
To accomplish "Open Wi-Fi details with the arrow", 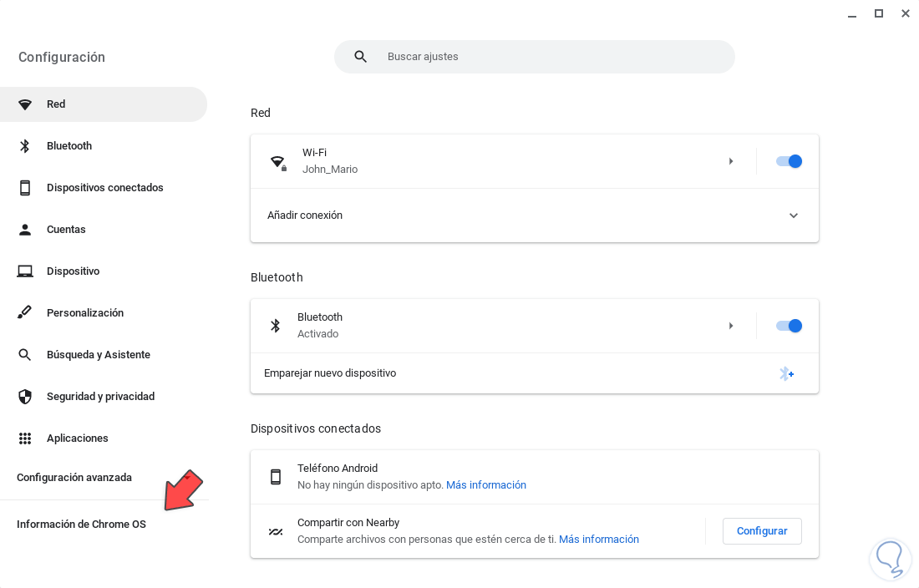I will [x=731, y=161].
